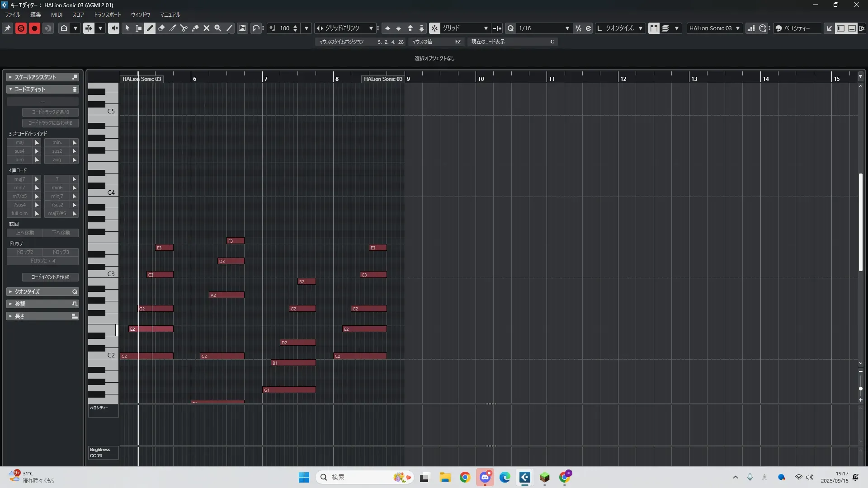Toggle the Solo Editor button
This screenshot has height=488, width=868.
[21, 28]
